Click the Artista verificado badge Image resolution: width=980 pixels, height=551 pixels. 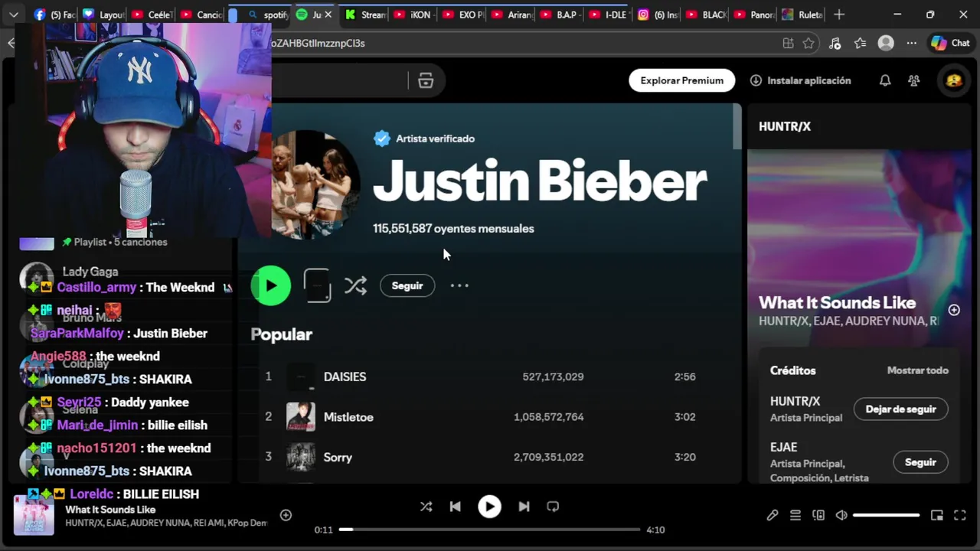[x=424, y=139]
